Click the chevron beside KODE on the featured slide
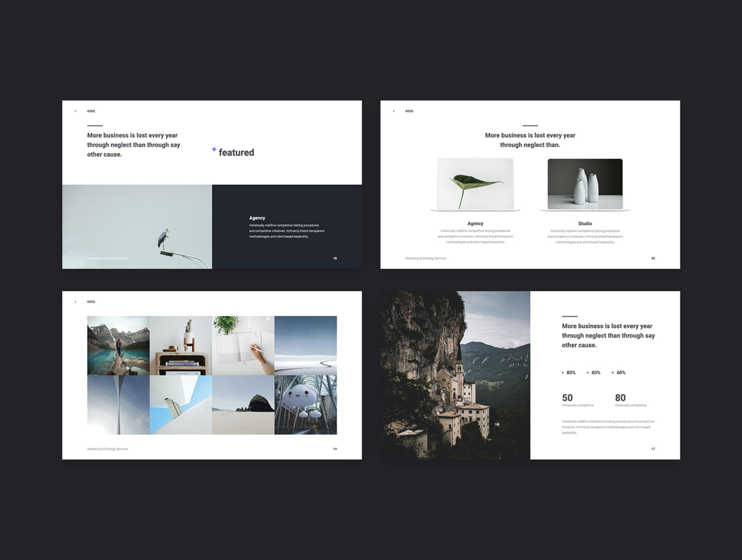 [76, 111]
